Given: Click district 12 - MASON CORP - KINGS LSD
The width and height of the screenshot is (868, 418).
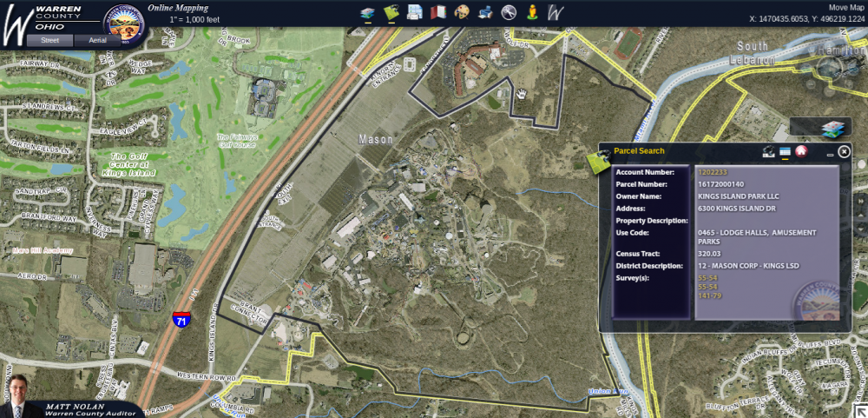Looking at the screenshot, I should (x=749, y=266).
